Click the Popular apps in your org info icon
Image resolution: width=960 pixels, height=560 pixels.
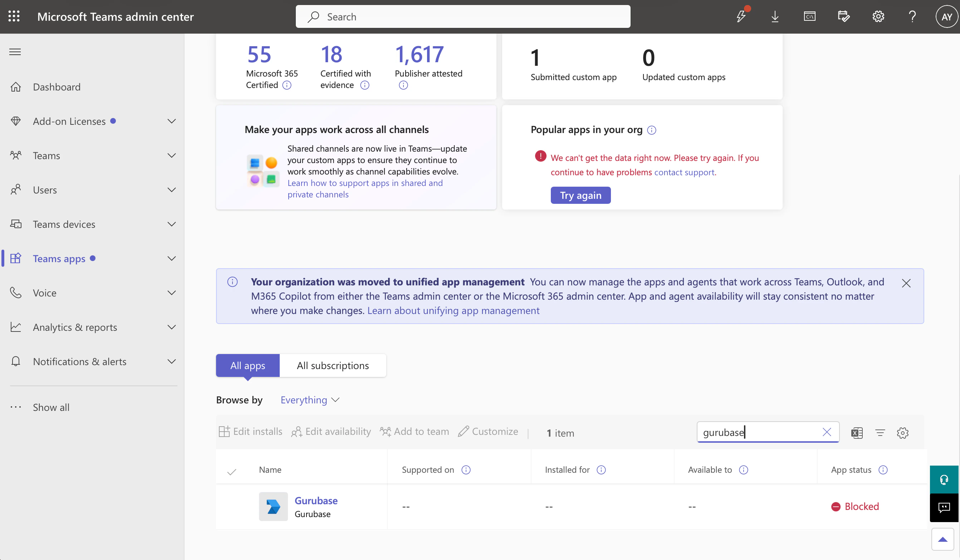click(652, 130)
